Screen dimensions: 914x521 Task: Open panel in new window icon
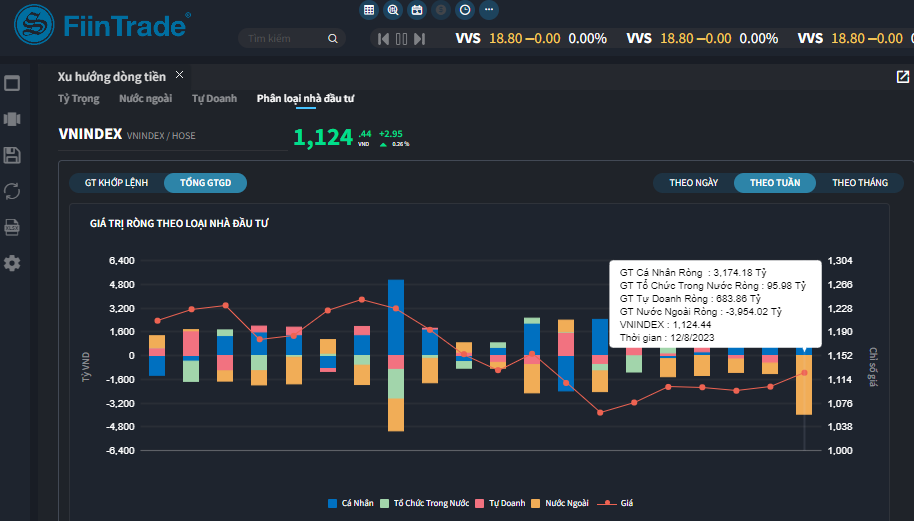902,77
